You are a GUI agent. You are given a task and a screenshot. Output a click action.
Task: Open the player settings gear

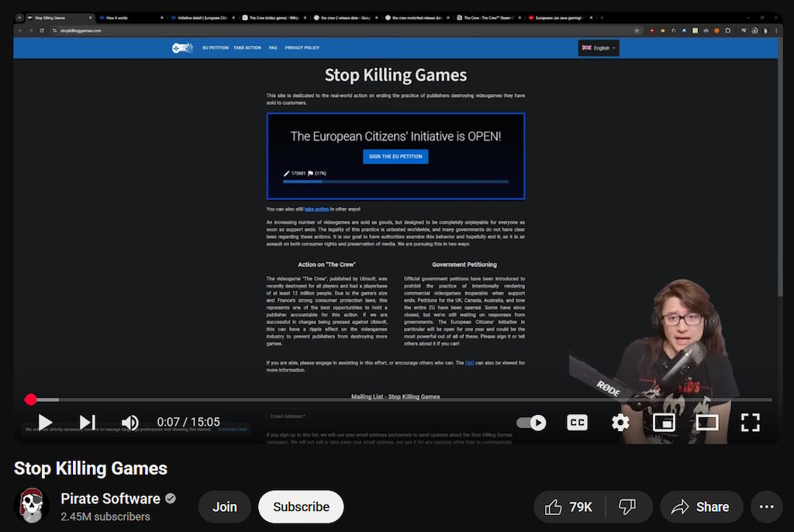coord(620,422)
